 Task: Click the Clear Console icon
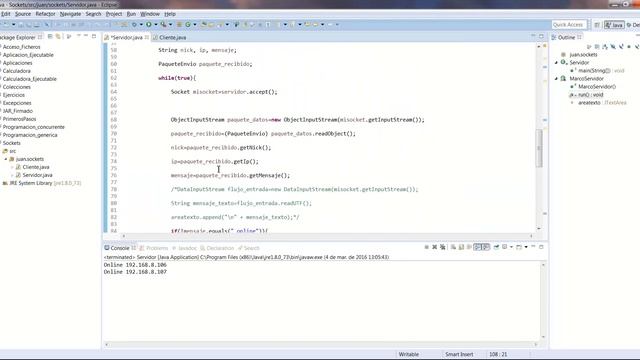(453, 247)
